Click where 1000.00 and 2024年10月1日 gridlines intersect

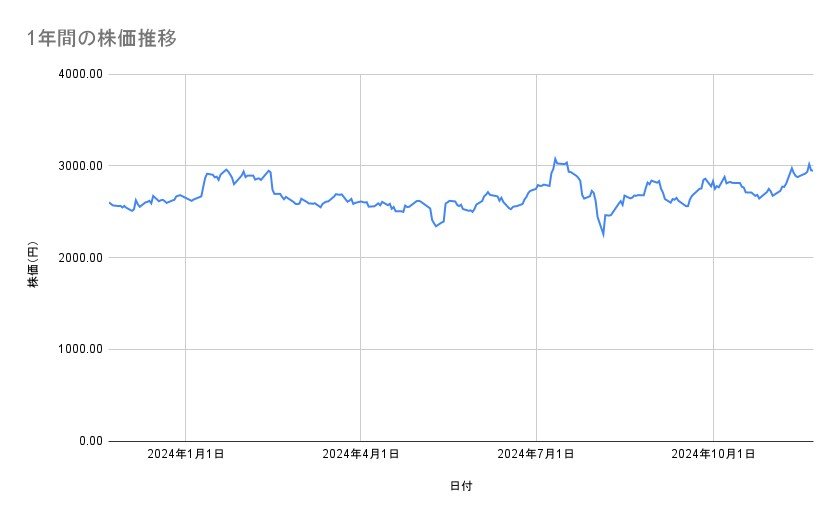(712, 349)
